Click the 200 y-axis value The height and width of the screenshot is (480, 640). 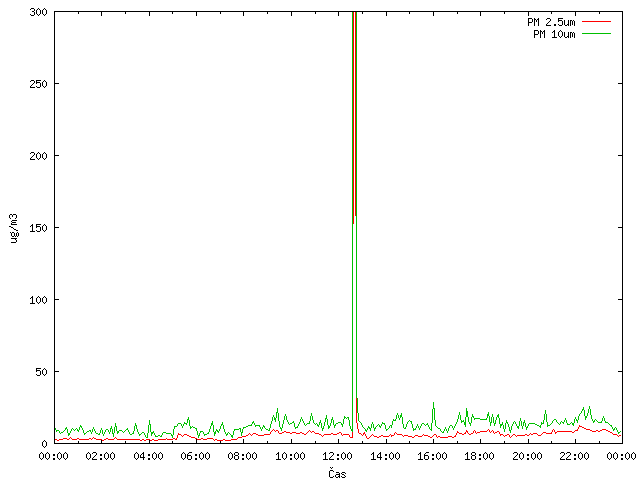38,156
